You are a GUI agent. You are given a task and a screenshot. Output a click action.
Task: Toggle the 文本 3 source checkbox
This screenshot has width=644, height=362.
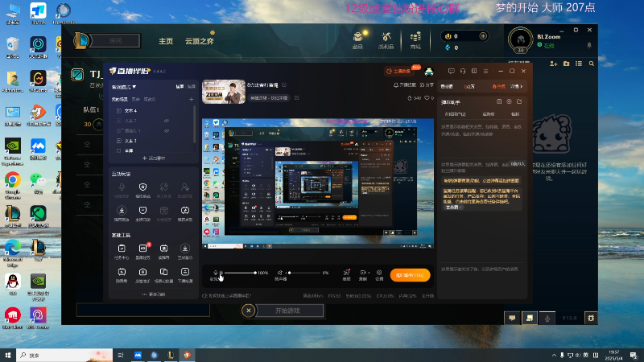119,141
